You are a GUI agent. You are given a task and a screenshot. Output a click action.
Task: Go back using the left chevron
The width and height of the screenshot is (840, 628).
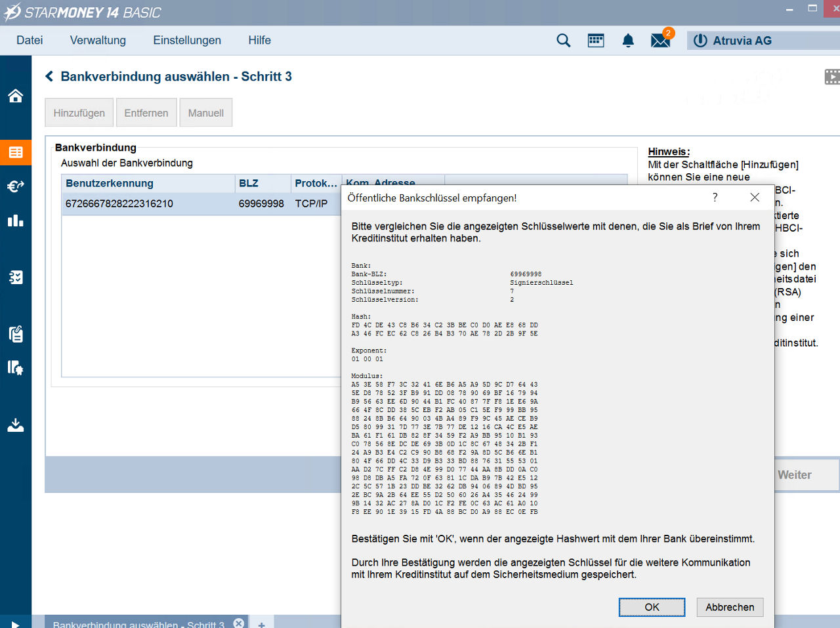tap(49, 77)
